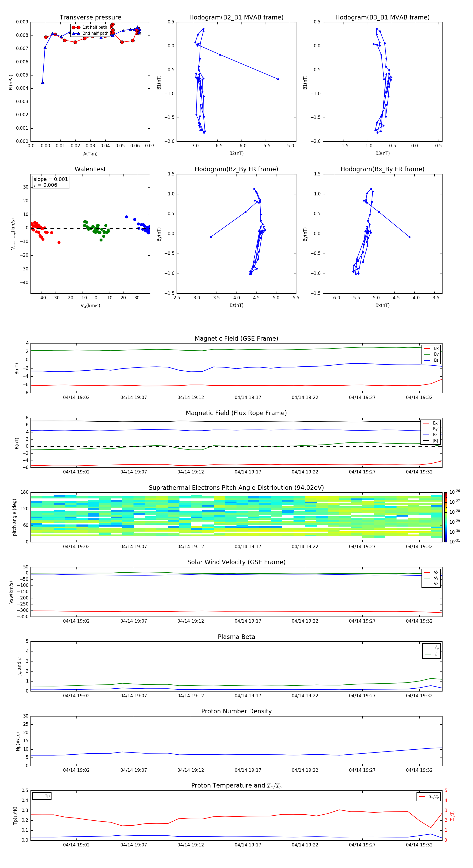The height and width of the screenshot is (868, 473).
Task: Click the 'Bx(nT)' x-axis label
Action: click(x=382, y=305)
